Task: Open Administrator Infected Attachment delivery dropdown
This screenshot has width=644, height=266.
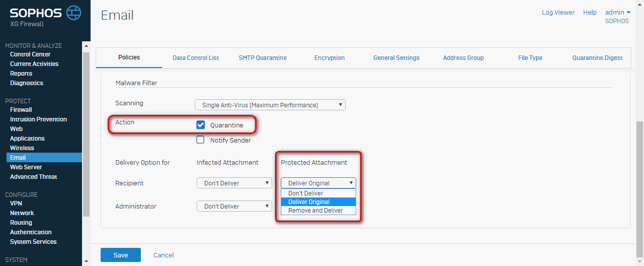Action: (x=234, y=206)
